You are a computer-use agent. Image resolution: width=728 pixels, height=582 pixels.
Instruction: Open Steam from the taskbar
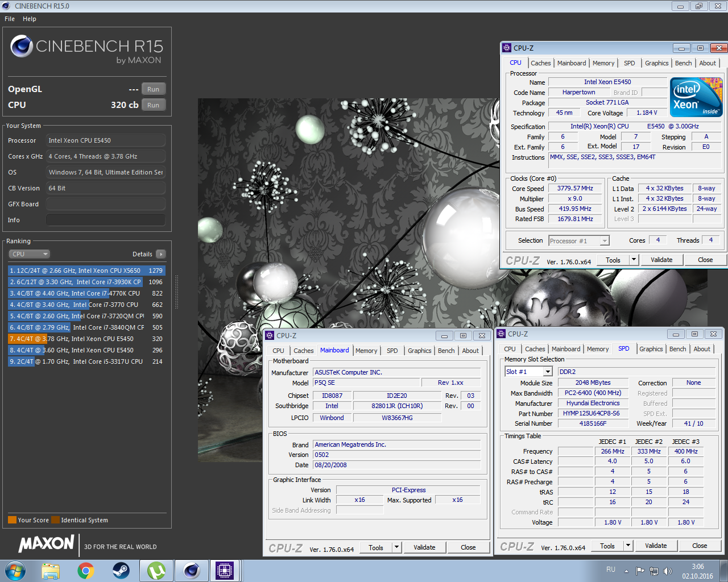pyautogui.click(x=121, y=571)
